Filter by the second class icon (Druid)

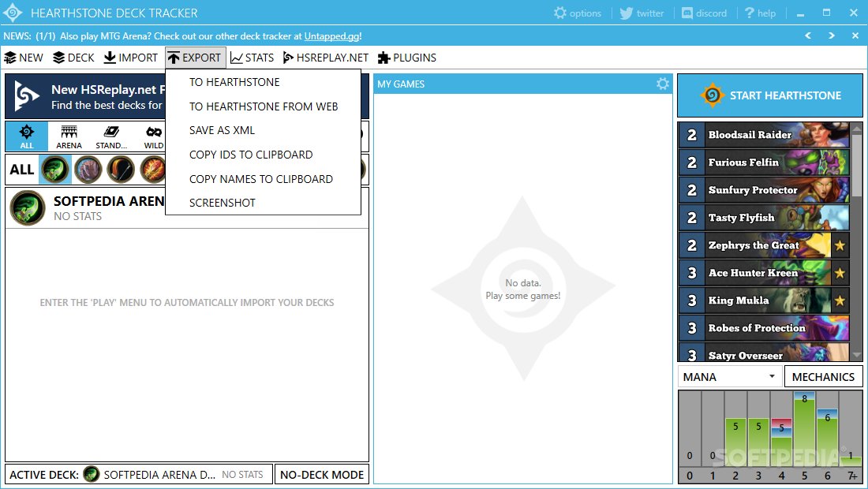point(88,170)
